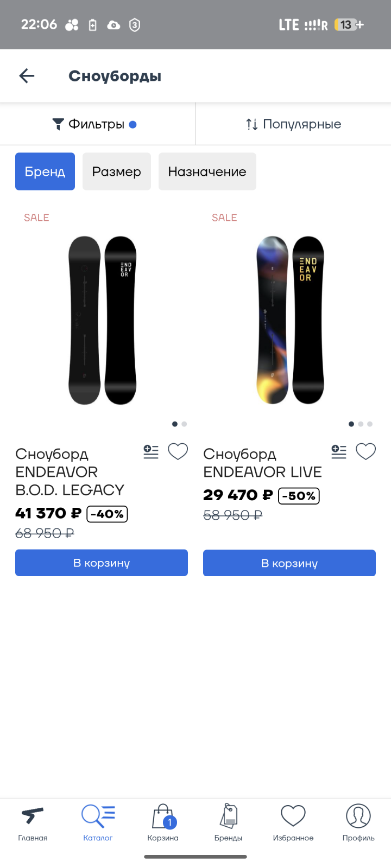
Task: Select the Бренд filter chip
Action: click(45, 171)
